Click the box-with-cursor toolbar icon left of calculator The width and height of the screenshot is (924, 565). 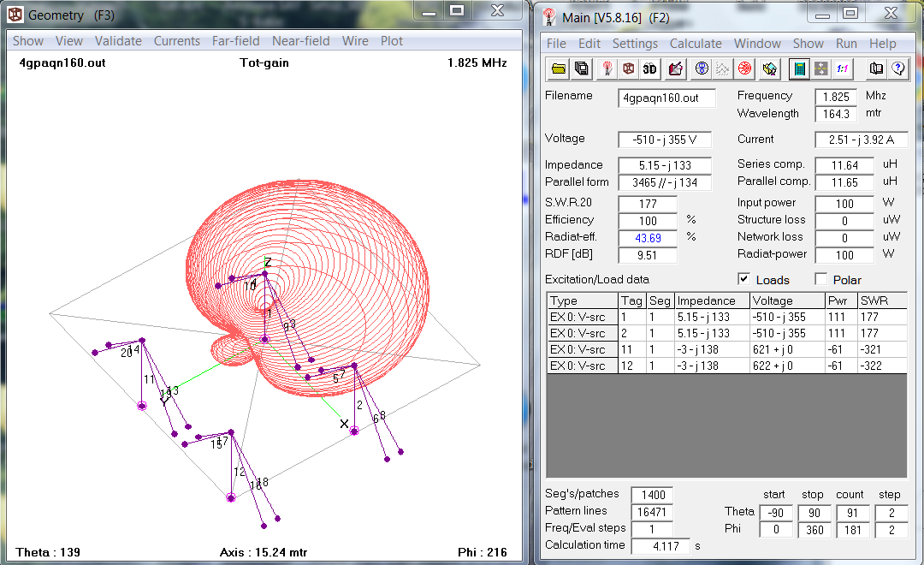[x=770, y=69]
